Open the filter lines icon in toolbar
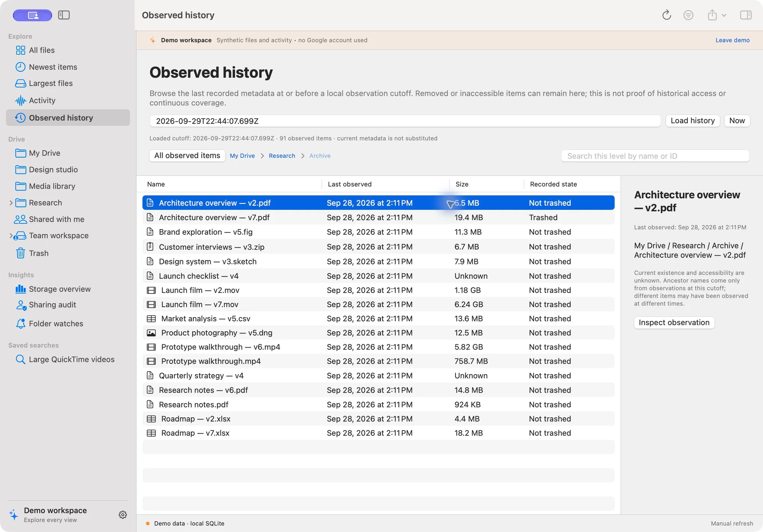Viewport: 763px width, 532px height. coord(688,15)
